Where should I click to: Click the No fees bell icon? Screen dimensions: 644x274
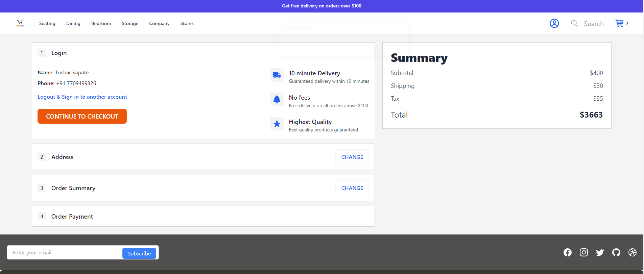277,99
